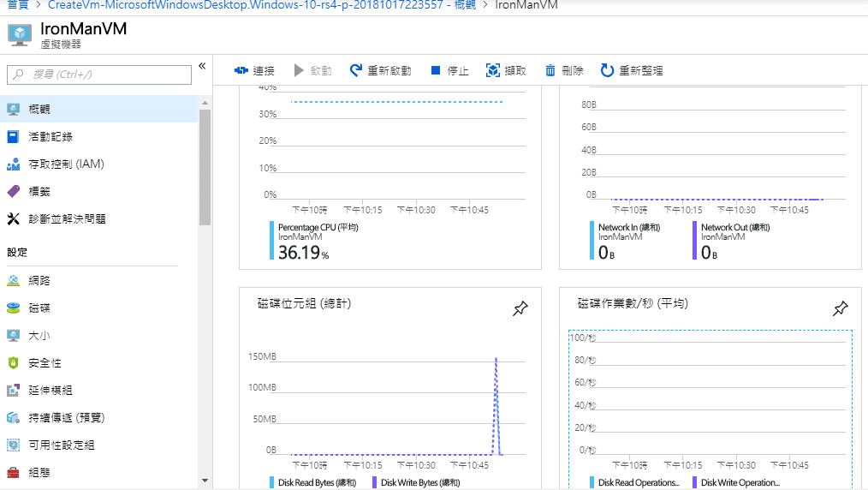Image resolution: width=868 pixels, height=490 pixels.
Task: Select 概觀 overview menu item
Action: [x=99, y=109]
